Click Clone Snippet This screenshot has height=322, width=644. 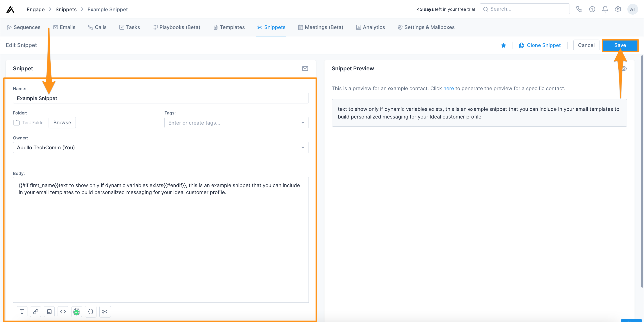(x=540, y=45)
